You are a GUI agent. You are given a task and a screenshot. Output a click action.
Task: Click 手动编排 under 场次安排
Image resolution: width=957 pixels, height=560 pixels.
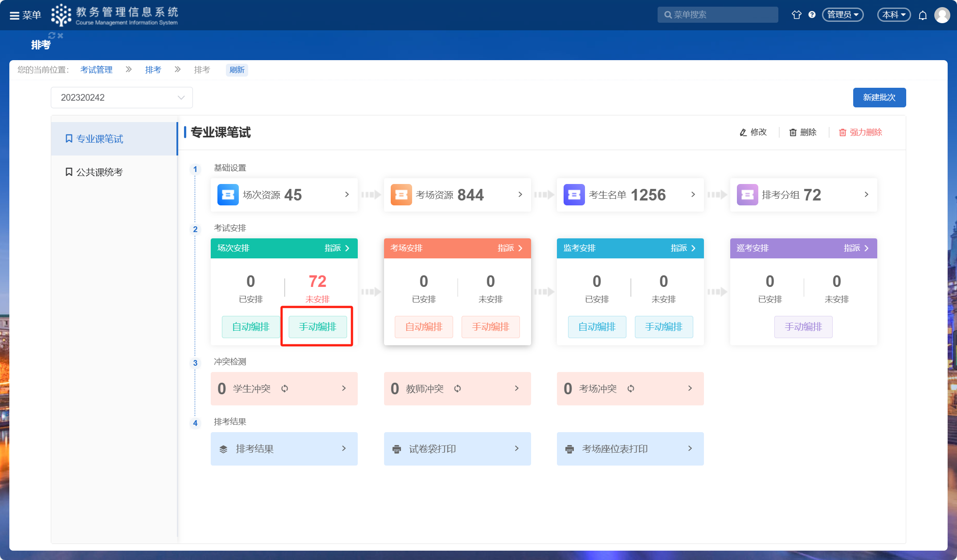[317, 327]
